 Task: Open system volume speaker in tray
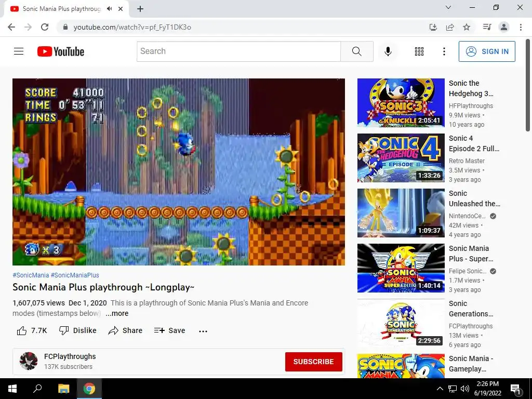pyautogui.click(x=465, y=389)
